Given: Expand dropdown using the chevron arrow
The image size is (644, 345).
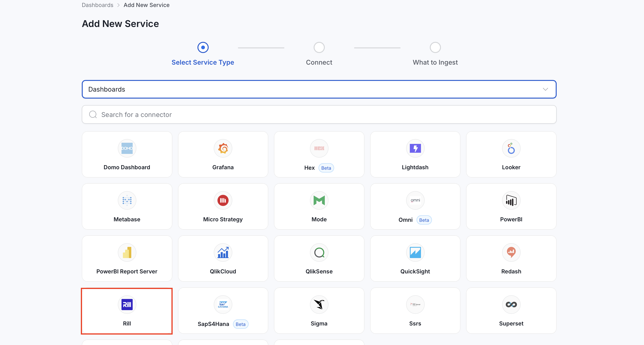Looking at the screenshot, I should click(545, 89).
